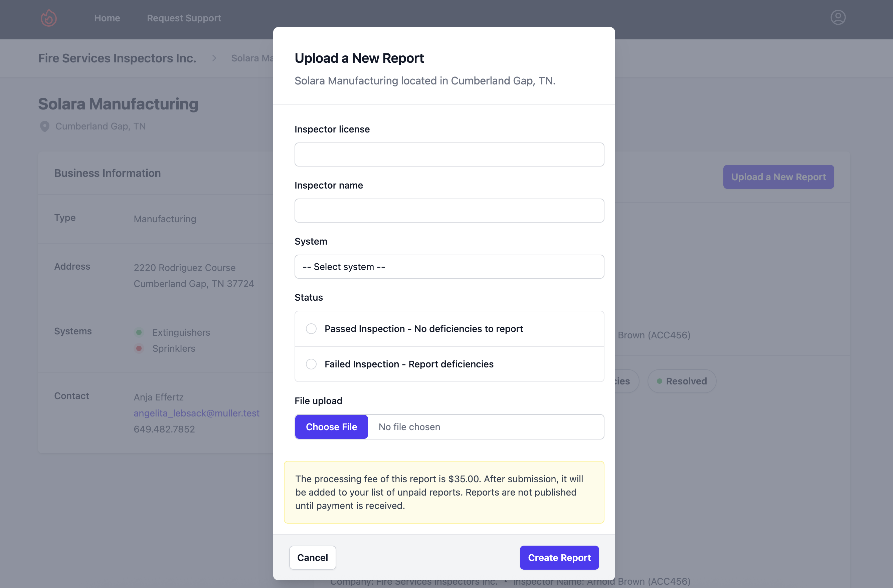Click the flame logo in the navigation bar
This screenshot has height=588, width=893.
coord(48,18)
